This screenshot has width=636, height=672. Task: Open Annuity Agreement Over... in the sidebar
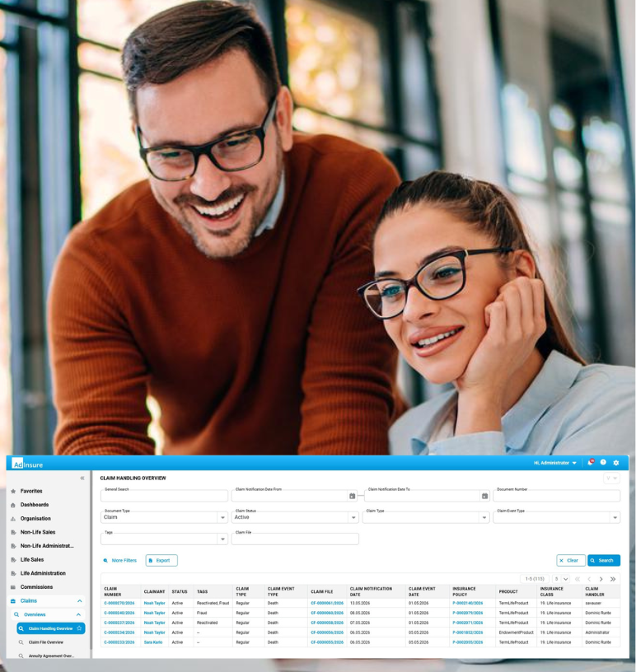[x=51, y=656]
